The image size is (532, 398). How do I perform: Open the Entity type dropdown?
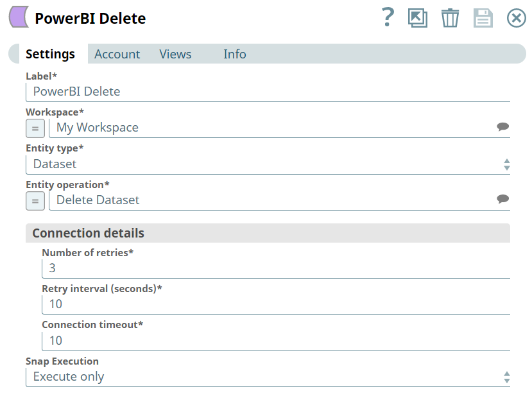(x=268, y=164)
